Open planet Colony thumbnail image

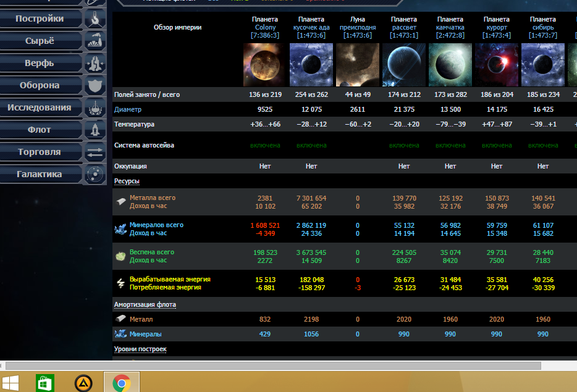(265, 65)
